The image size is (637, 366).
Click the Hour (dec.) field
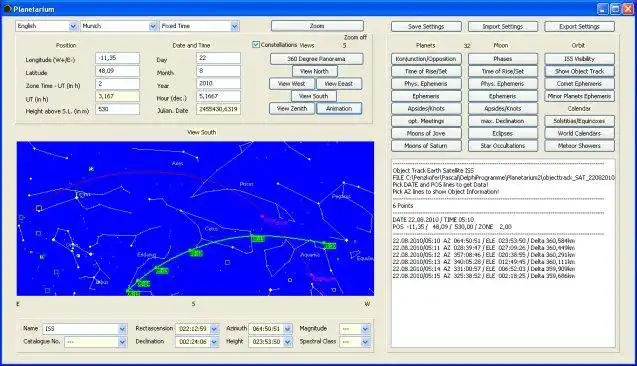[218, 97]
